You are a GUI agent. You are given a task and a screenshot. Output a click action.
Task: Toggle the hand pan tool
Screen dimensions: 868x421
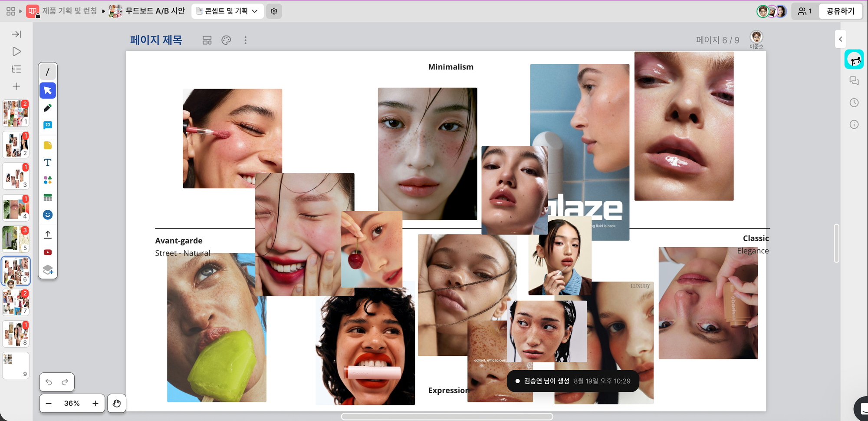117,403
